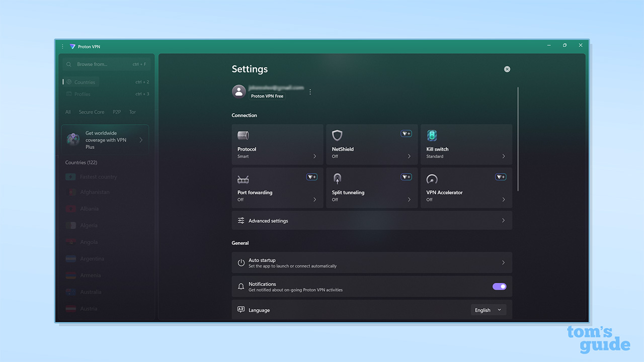Click the user account avatar icon

(238, 92)
